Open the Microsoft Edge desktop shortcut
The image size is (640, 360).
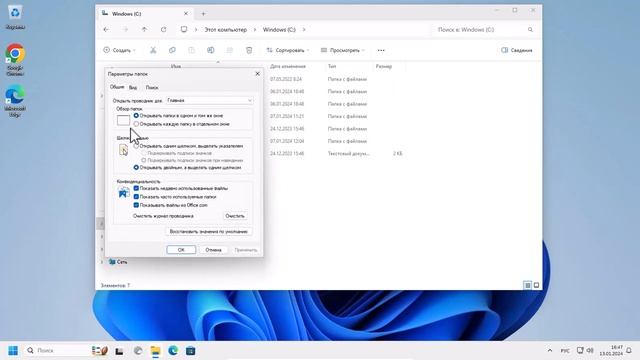15,101
